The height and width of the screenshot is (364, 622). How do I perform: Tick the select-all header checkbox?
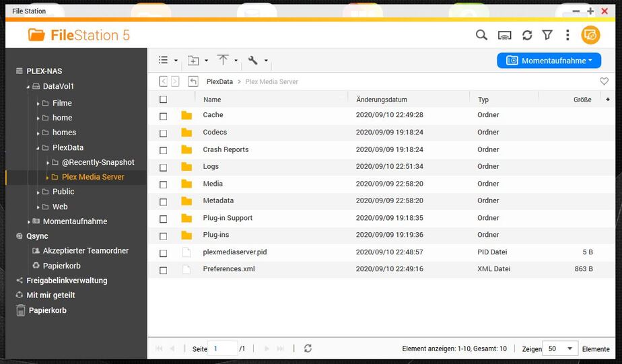163,100
